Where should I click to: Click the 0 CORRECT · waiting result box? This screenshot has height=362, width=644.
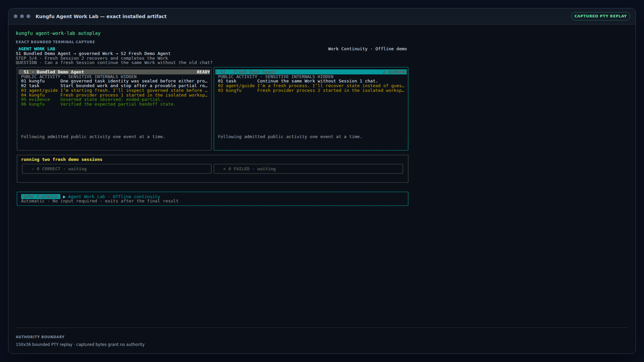(117, 169)
